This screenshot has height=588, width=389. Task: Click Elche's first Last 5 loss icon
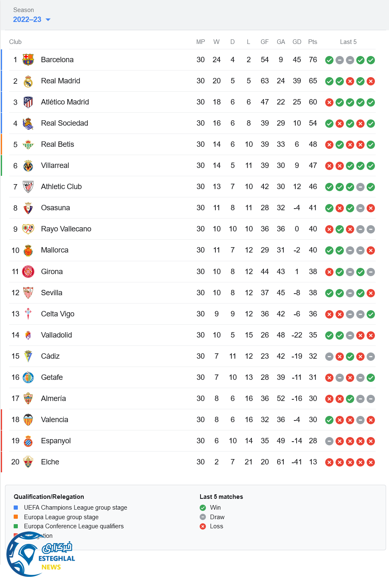tap(329, 462)
